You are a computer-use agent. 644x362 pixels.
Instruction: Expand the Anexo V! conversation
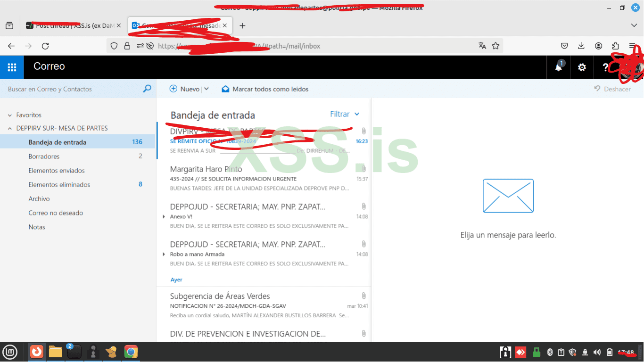[x=164, y=217]
